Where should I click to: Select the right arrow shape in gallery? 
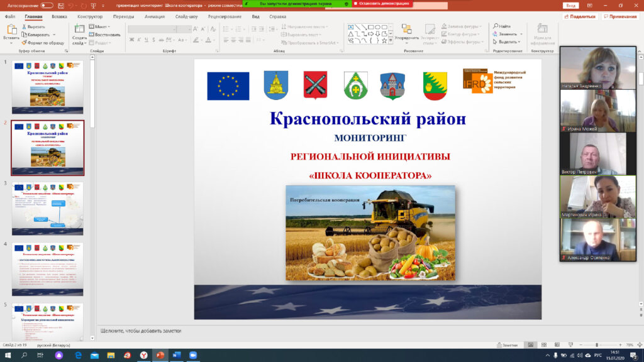(371, 34)
